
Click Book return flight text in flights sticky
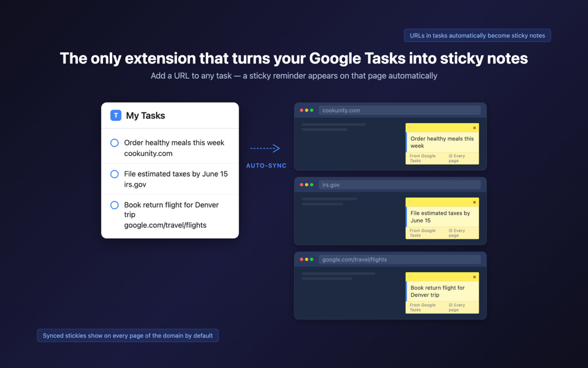tap(437, 291)
